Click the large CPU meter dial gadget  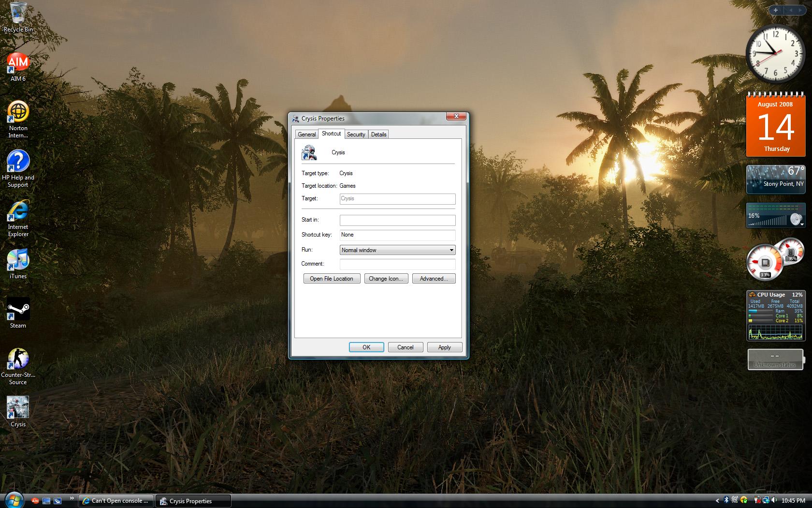pos(765,263)
